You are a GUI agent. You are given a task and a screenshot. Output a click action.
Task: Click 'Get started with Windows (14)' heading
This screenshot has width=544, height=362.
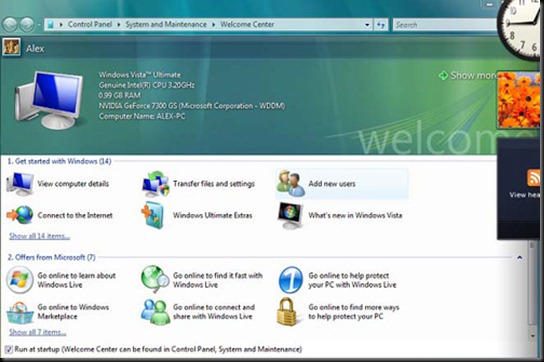point(59,161)
